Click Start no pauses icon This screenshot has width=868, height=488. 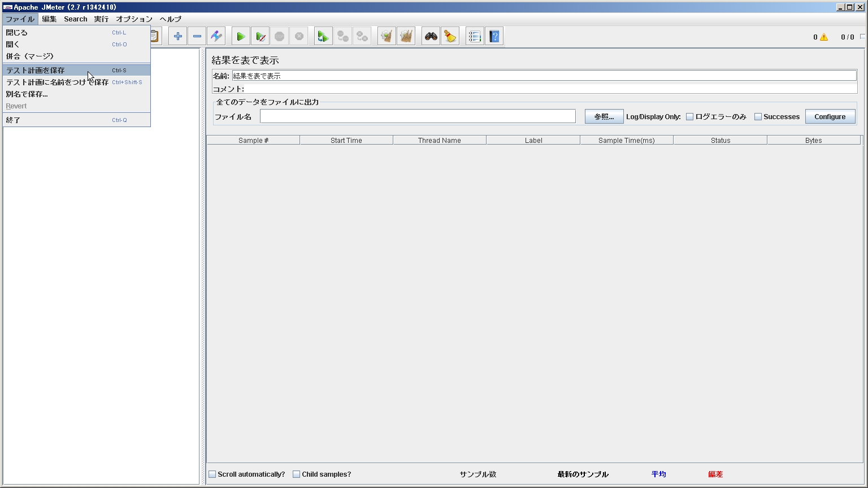260,37
